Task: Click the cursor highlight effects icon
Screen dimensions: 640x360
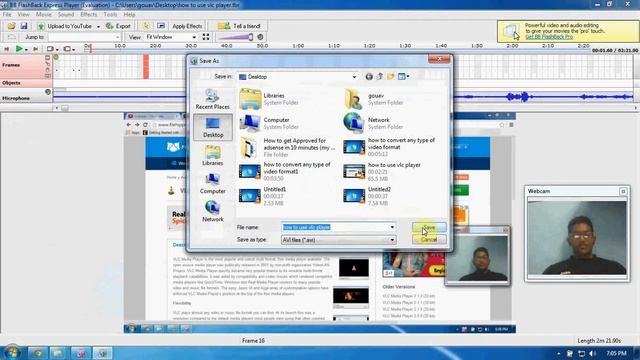Action: click(x=146, y=26)
